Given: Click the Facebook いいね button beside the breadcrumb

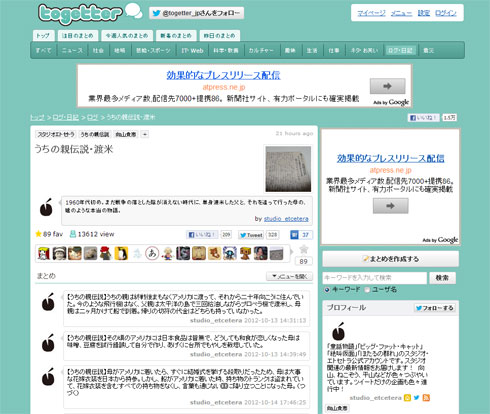Looking at the screenshot, I should click(423, 118).
